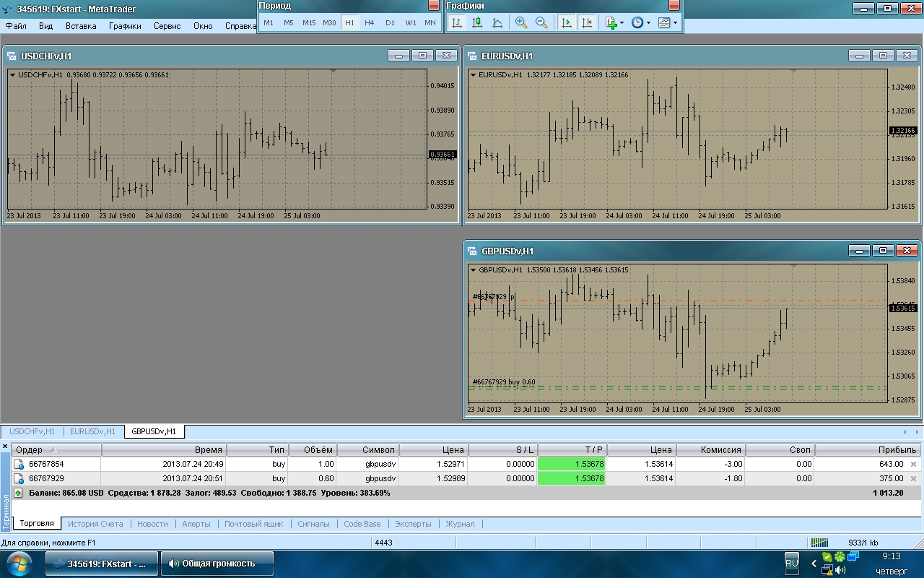This screenshot has width=924, height=578.
Task: Open the chart templates icon
Action: [x=664, y=22]
